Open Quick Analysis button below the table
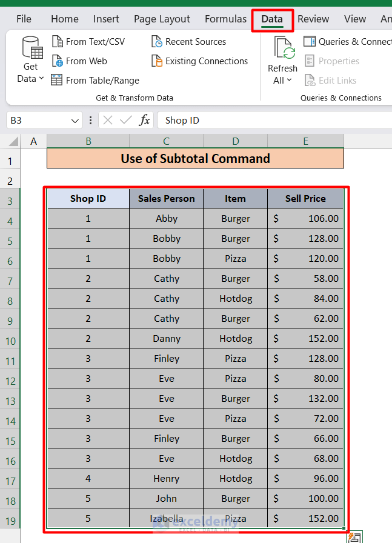 (354, 537)
